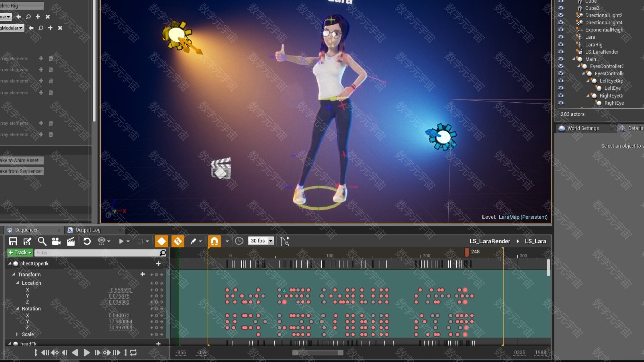Open the 30 fps frame rate dropdown
Screen dimensions: 644x362
(x=261, y=241)
